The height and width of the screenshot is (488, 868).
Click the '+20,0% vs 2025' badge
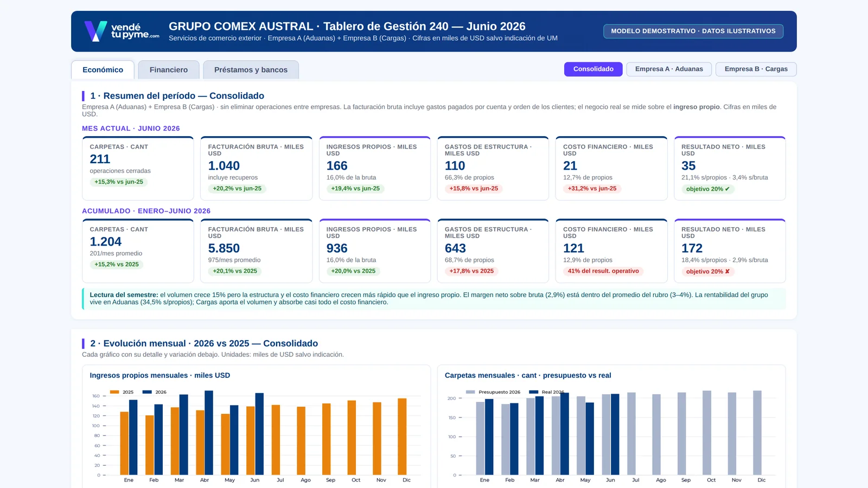(353, 271)
